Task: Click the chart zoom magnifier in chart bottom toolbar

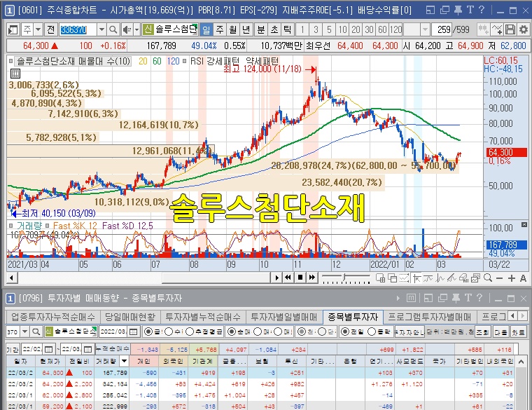Action: [x=488, y=278]
